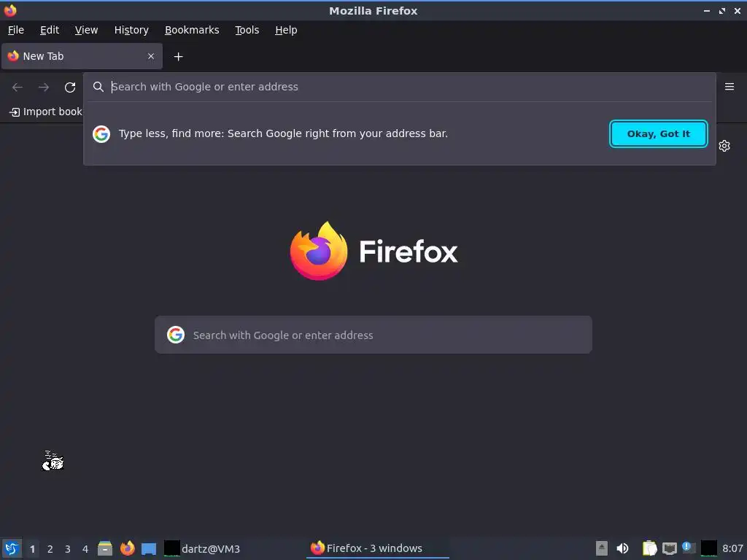Image resolution: width=747 pixels, height=560 pixels.
Task: Click the Forward navigation arrow
Action: 44,87
